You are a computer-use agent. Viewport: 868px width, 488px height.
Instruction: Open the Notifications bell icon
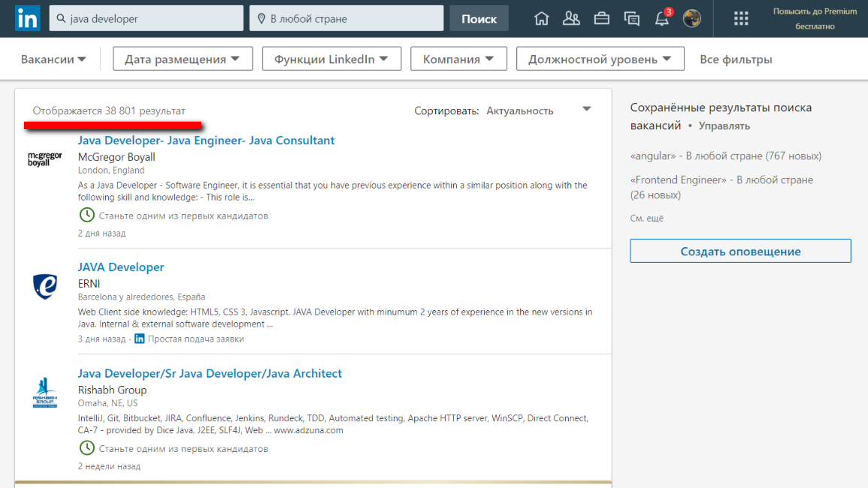tap(662, 18)
